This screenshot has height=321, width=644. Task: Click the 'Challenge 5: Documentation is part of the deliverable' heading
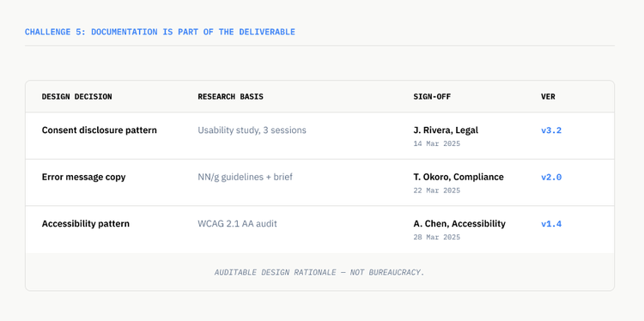point(160,32)
